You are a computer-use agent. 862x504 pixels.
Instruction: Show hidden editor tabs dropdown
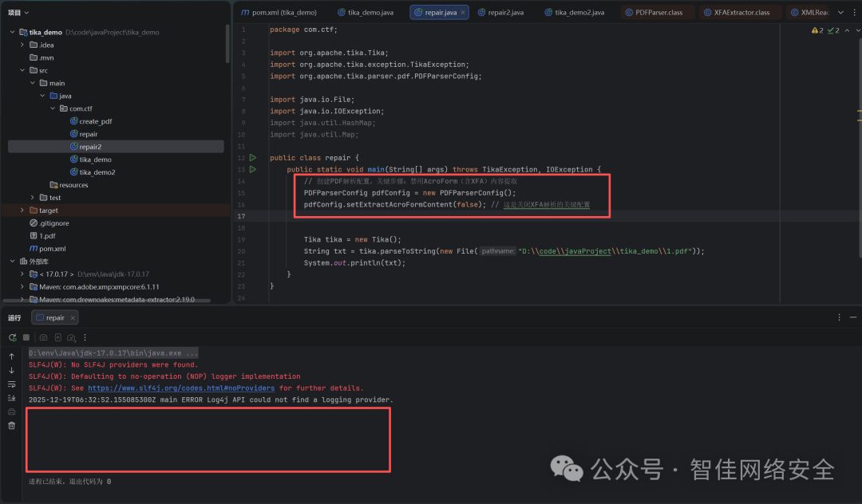pos(840,13)
